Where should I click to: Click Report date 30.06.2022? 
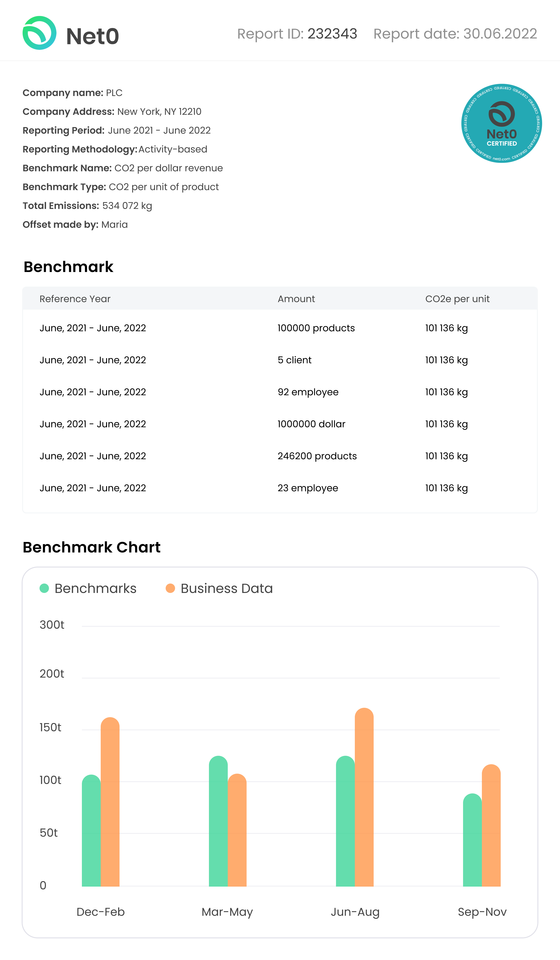click(455, 34)
